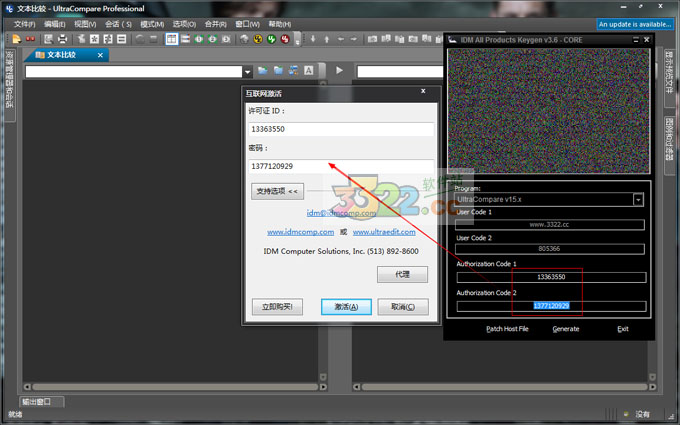680x425 pixels.
Task: Click the green number 1 icon
Action: pos(199,39)
